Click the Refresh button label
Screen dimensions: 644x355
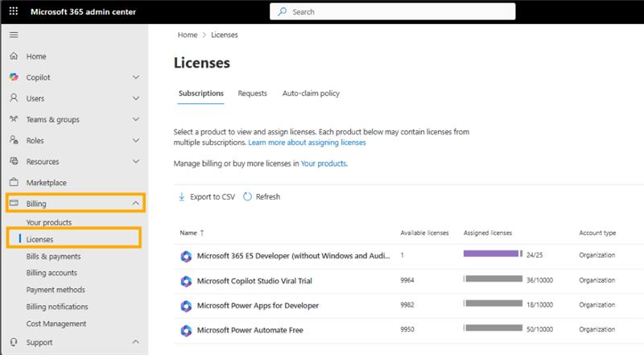[x=268, y=196]
